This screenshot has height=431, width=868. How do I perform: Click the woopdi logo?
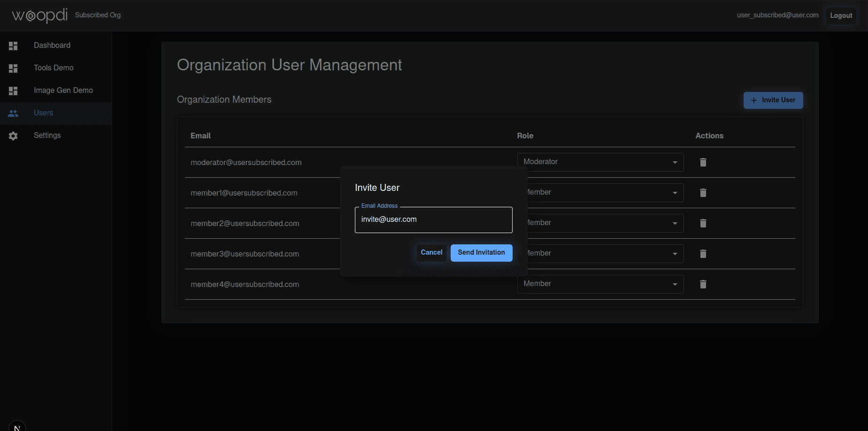[x=39, y=15]
